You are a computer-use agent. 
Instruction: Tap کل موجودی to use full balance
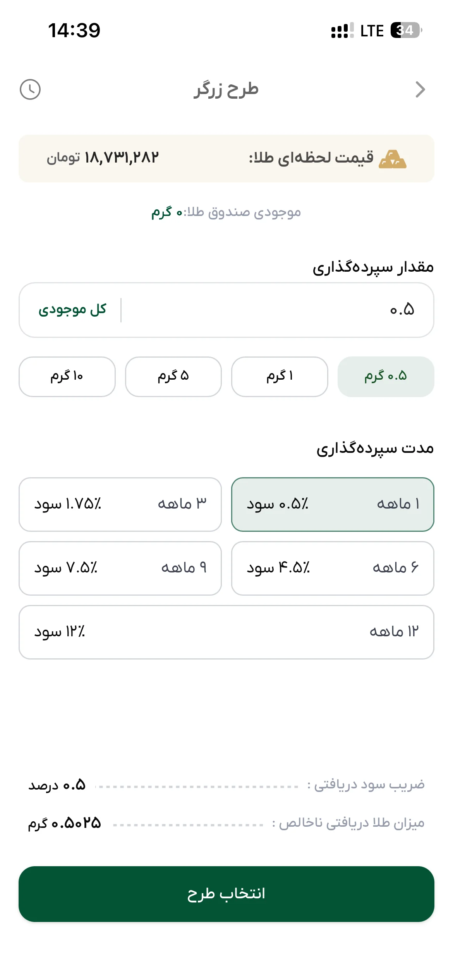coord(72,310)
